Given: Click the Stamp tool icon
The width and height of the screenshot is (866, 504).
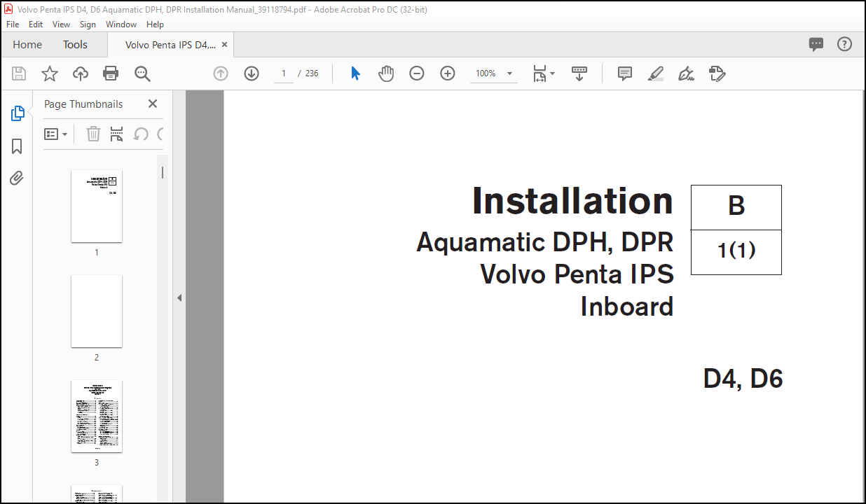Looking at the screenshot, I should [x=717, y=73].
